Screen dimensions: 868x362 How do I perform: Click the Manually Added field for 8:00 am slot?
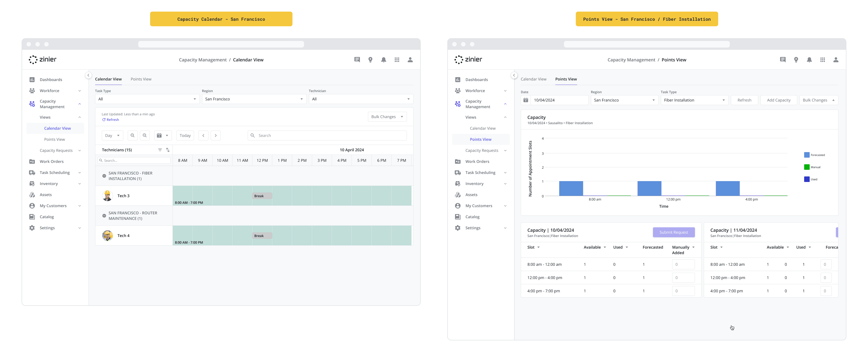(683, 265)
